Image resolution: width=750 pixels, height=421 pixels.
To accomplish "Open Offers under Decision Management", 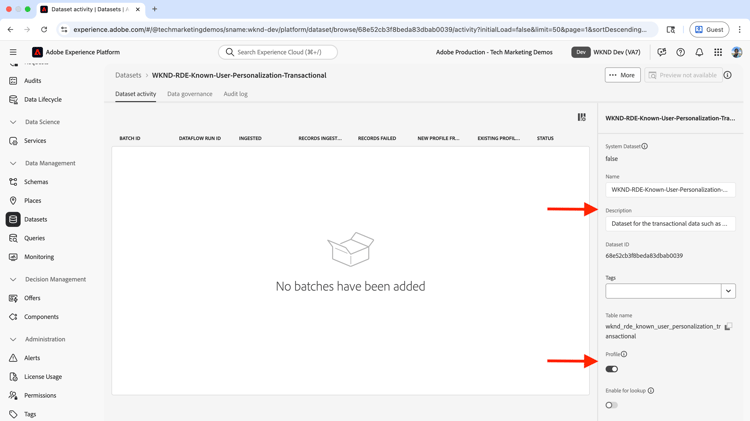I will [x=32, y=298].
